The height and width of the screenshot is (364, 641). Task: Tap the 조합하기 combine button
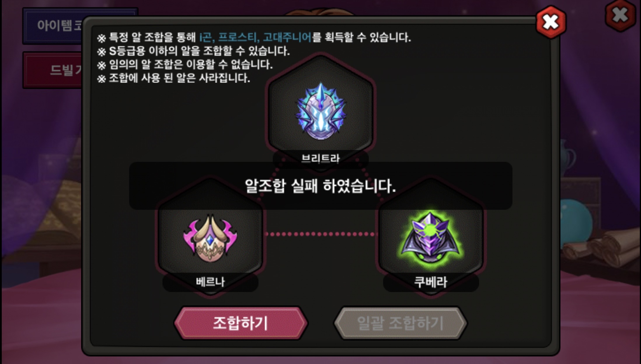tap(241, 323)
